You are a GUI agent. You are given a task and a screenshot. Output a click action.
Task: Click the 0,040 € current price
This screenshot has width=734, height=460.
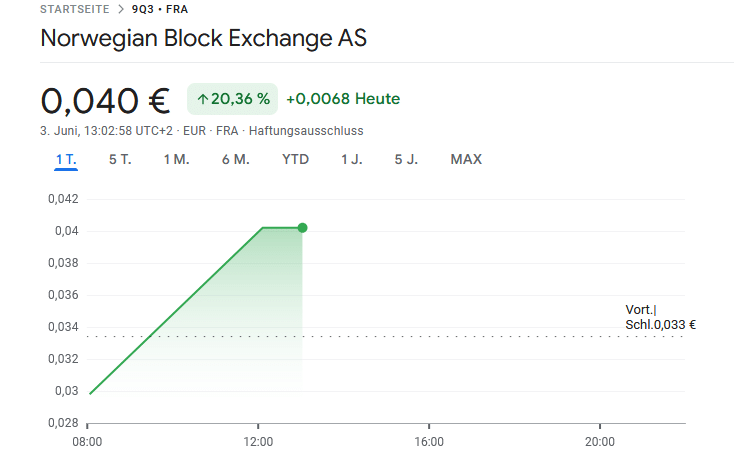tap(105, 100)
